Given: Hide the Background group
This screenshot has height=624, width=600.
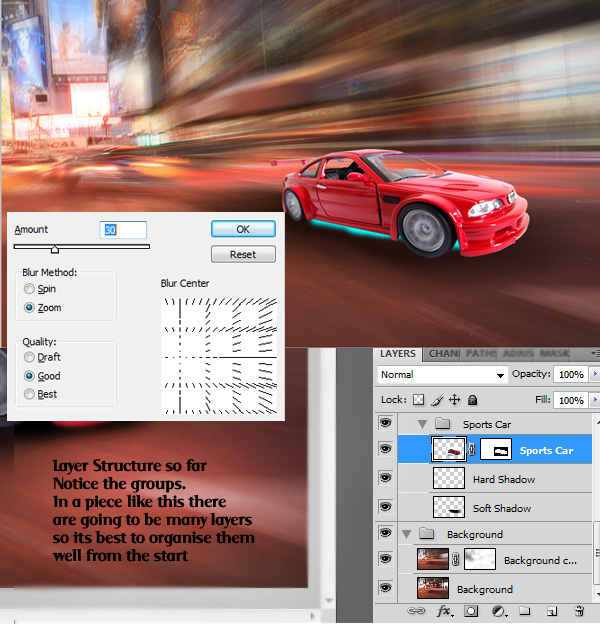Looking at the screenshot, I should [x=385, y=532].
